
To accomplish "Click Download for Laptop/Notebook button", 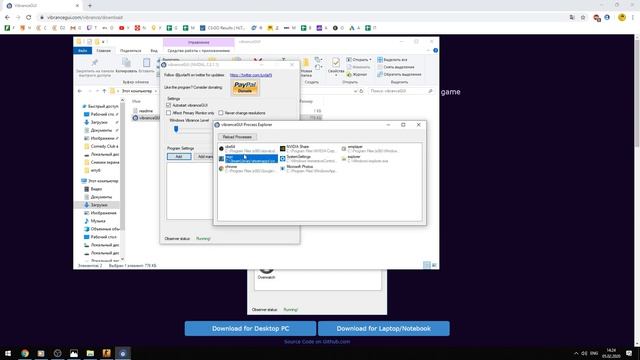I will [384, 329].
